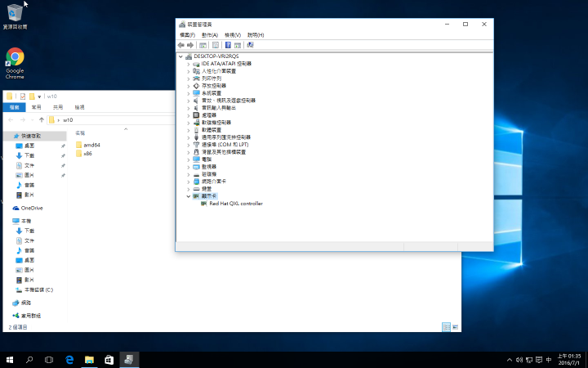
Task: Toggle the console tree toolbar icon in Device Manager
Action: (x=203, y=45)
